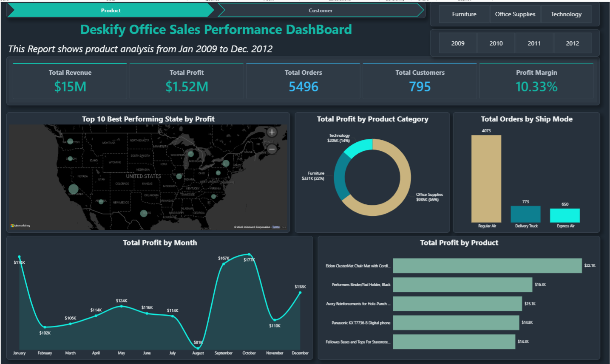Select the California bubble on the map
The image size is (610, 364).
(74, 189)
